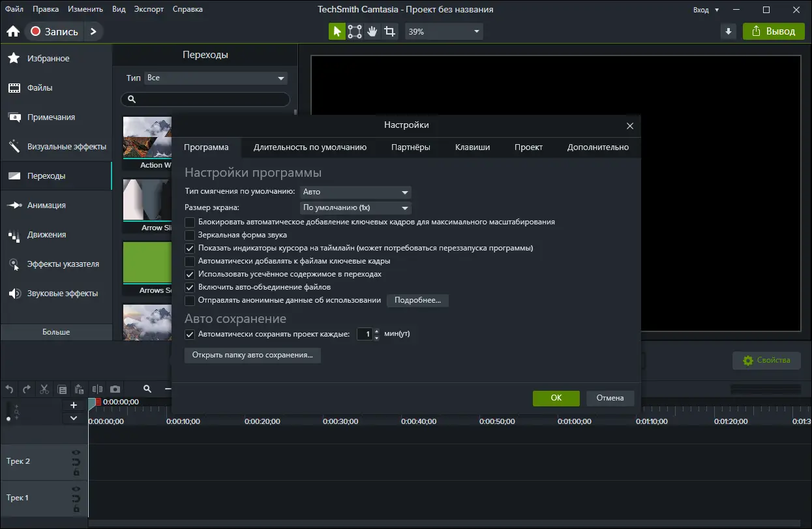Screen dimensions: 812x529
Task: Enable Зеркальная форма звука checkbox
Action: pyautogui.click(x=190, y=235)
